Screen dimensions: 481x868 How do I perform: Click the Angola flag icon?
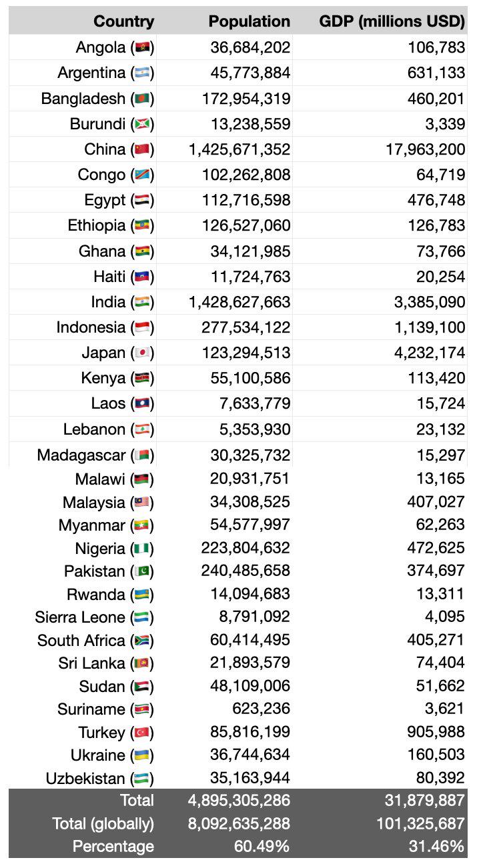click(x=142, y=47)
